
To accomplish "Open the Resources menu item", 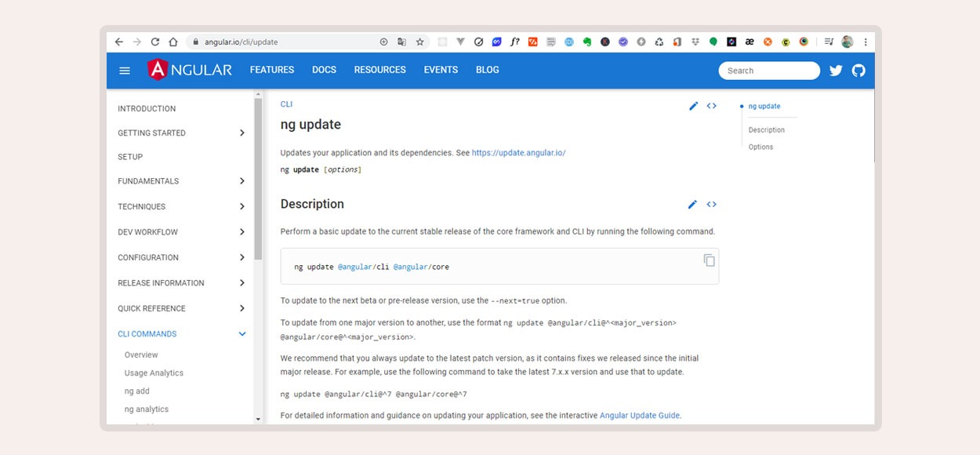I will (380, 70).
